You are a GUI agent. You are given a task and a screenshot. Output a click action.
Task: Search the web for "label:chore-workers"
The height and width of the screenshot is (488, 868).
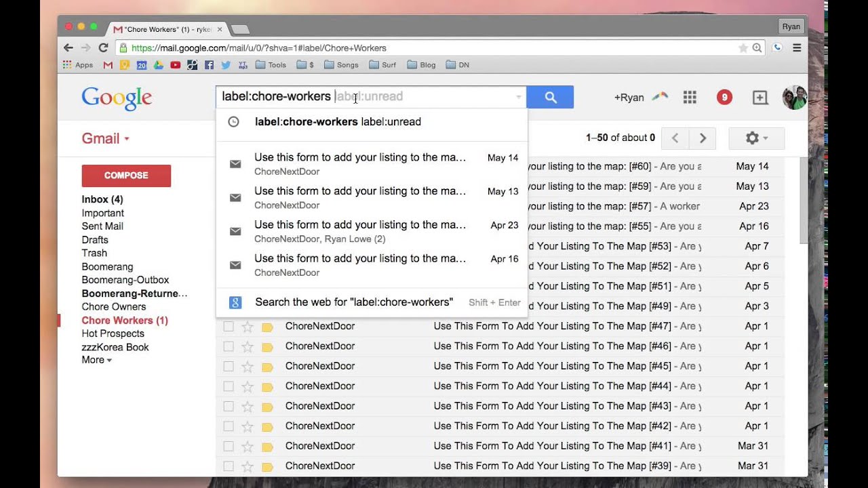click(372, 302)
